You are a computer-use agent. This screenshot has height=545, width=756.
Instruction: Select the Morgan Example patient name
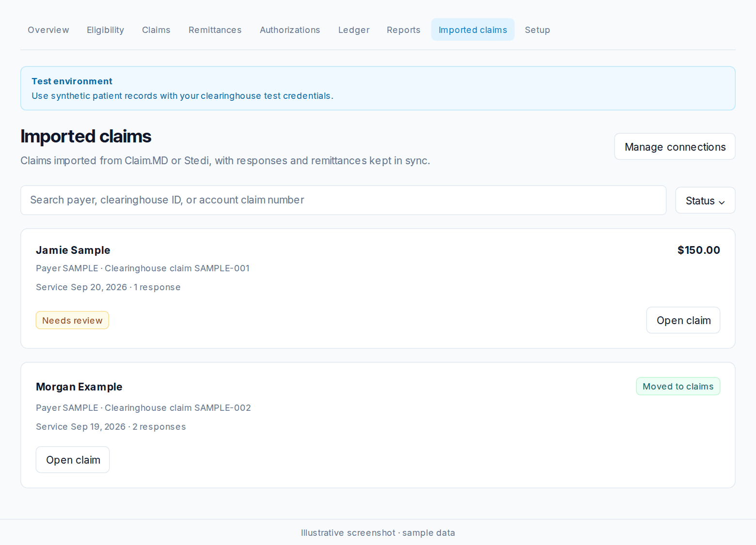tap(79, 387)
